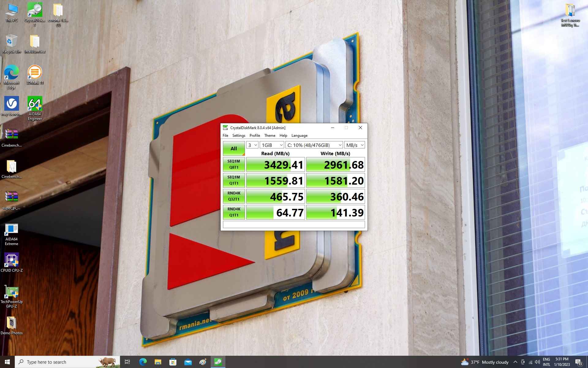The height and width of the screenshot is (368, 588).
Task: Expand the drive dropdown C: 10% (48/476GiB)
Action: click(314, 145)
